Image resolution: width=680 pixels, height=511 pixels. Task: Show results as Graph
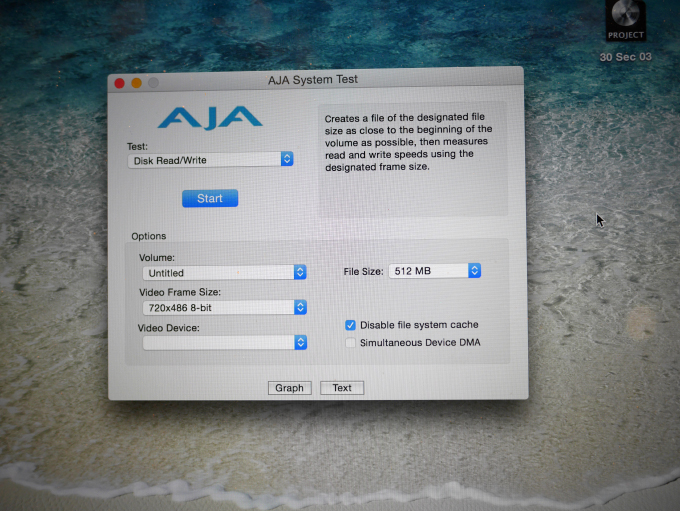[290, 388]
